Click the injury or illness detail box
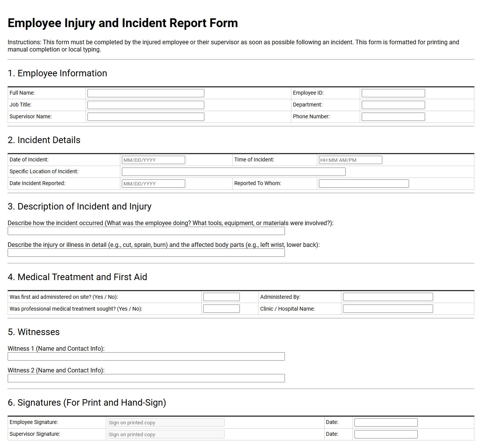The width and height of the screenshot is (482, 448). [146, 253]
